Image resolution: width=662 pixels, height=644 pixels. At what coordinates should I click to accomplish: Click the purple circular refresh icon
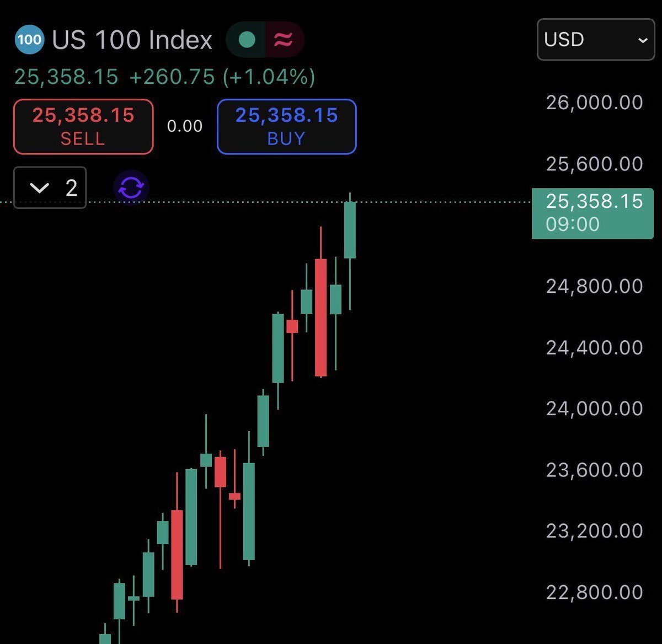click(x=131, y=188)
